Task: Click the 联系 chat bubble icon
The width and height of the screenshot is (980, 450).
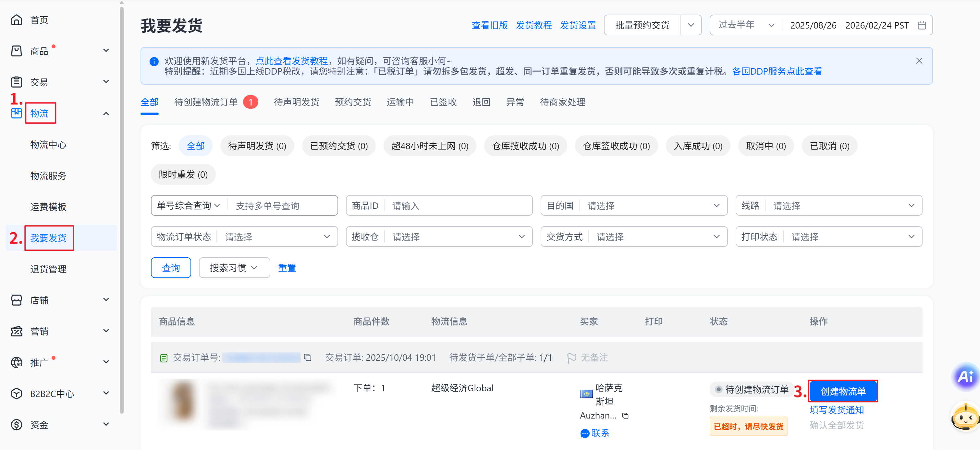Action: 585,433
